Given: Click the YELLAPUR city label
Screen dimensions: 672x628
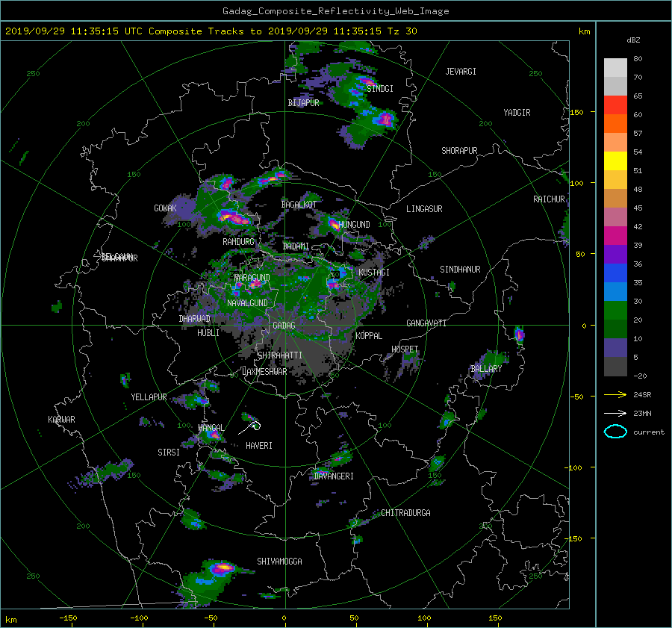Looking at the screenshot, I should pyautogui.click(x=149, y=397).
